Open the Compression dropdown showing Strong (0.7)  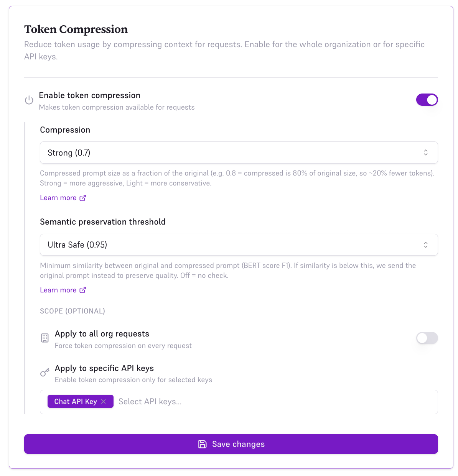[239, 152]
